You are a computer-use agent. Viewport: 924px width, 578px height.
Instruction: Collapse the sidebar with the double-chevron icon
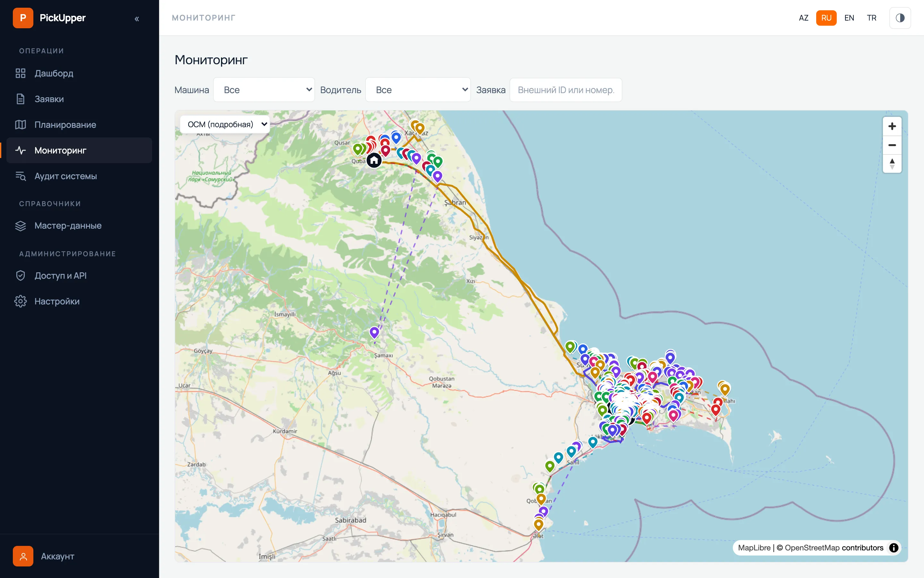137,19
